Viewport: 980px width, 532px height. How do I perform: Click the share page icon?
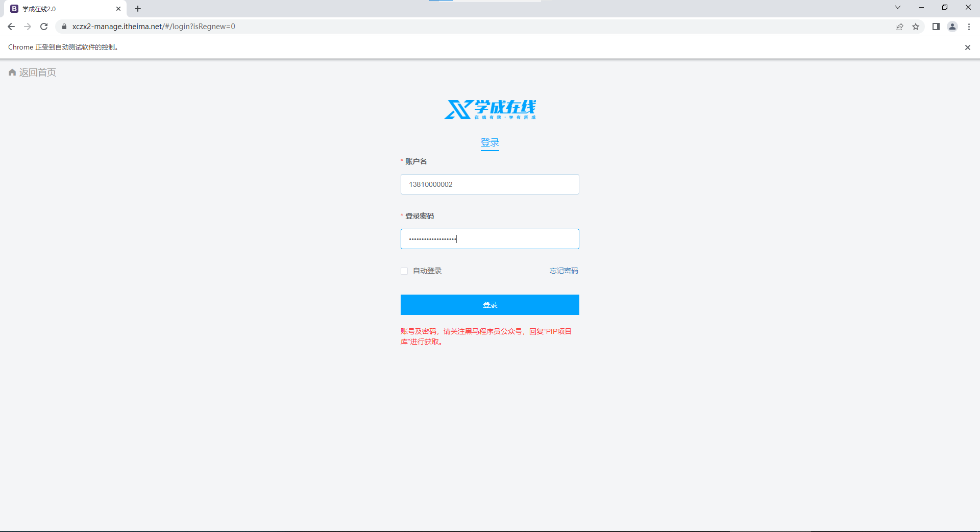(899, 27)
